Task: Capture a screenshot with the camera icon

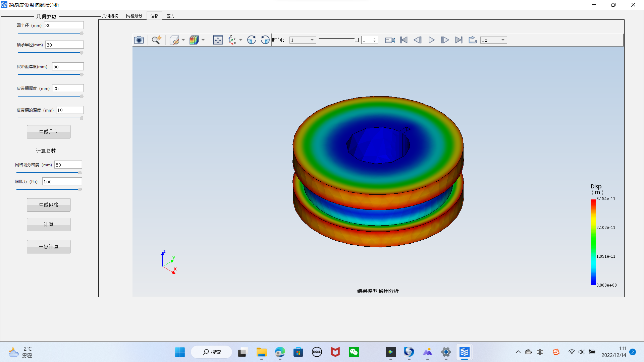Action: [x=139, y=40]
